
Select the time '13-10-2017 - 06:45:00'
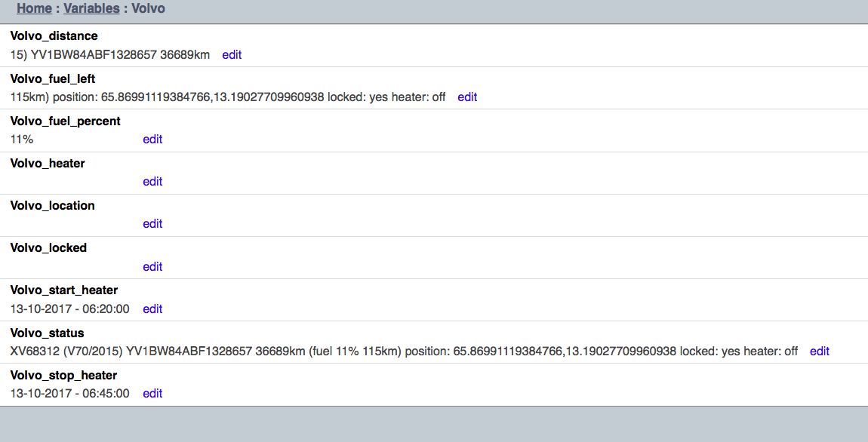click(69, 393)
